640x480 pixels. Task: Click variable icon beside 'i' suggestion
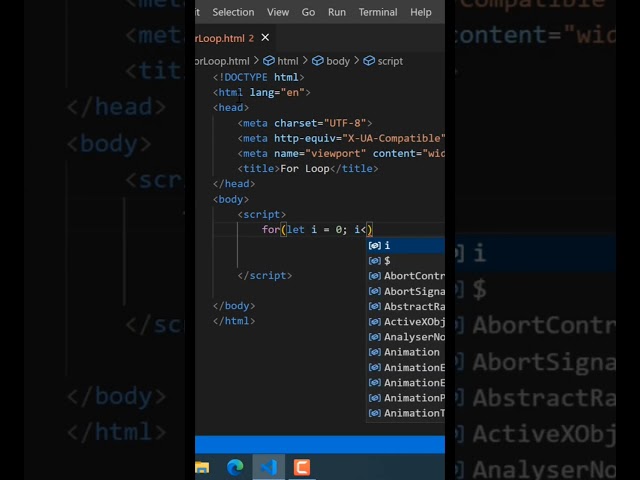tap(375, 245)
